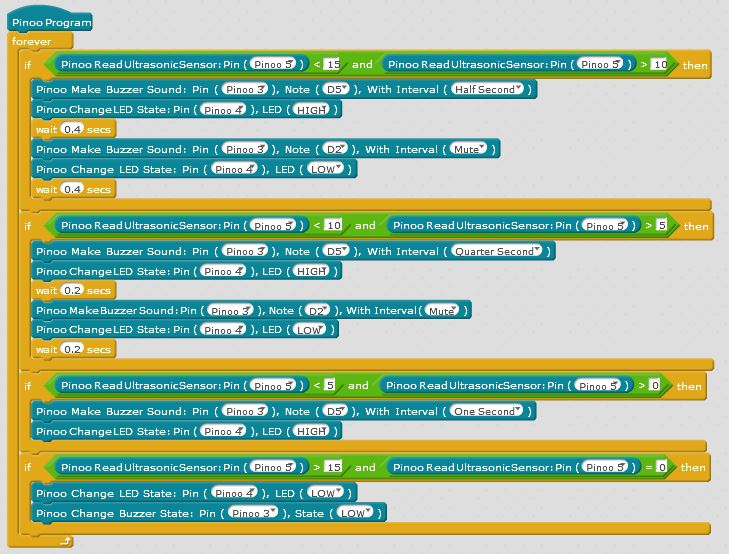Open the Half Second interval dropdown
Viewport: 729px width, 554px height.
coord(488,89)
